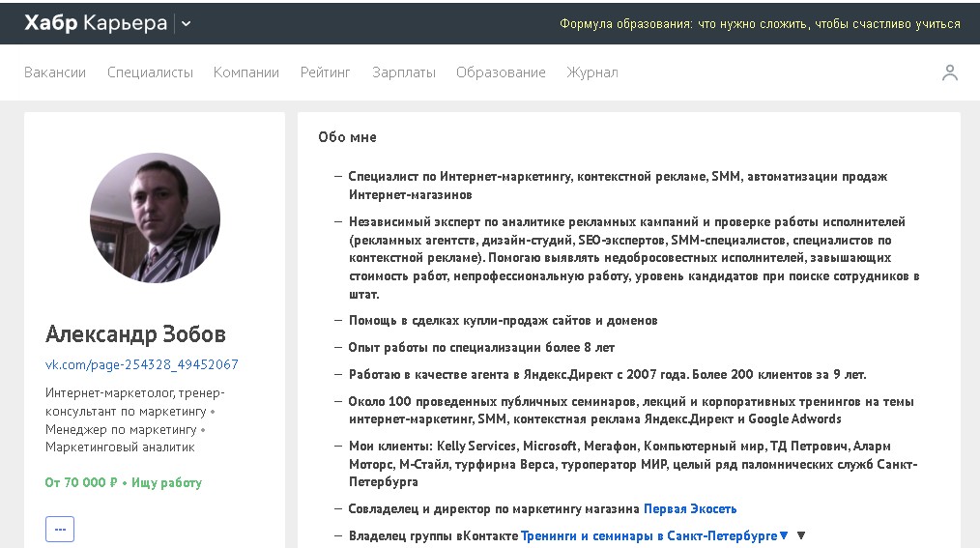The width and height of the screenshot is (980, 548).
Task: Click Александр Зобов's profile photo
Action: 155,217
